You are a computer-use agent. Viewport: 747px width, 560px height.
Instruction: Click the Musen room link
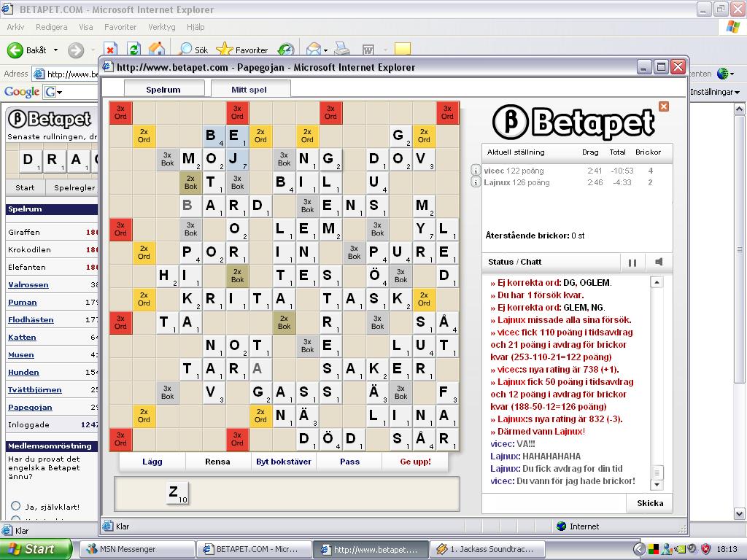point(21,355)
